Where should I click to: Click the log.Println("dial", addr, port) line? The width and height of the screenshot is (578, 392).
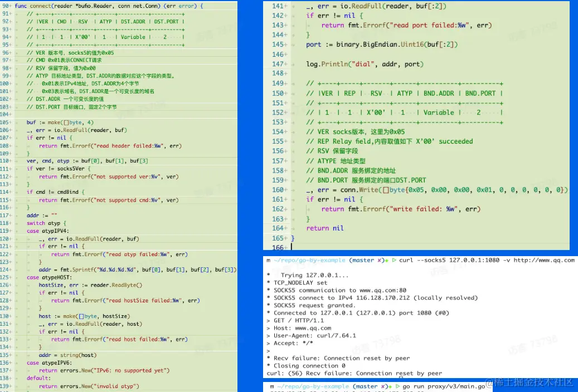tap(365, 63)
